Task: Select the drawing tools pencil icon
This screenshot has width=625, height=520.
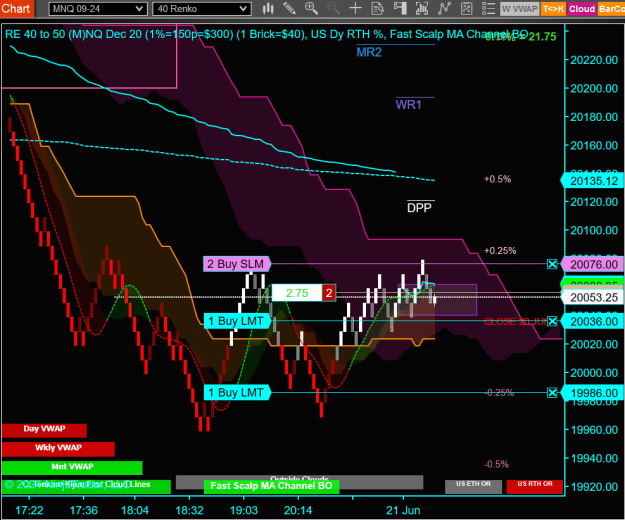Action: tap(289, 8)
